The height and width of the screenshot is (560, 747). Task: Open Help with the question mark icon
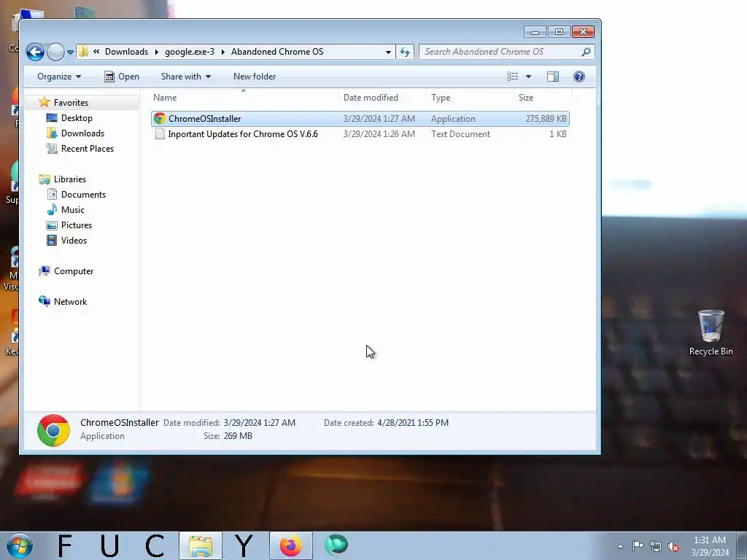(x=578, y=76)
